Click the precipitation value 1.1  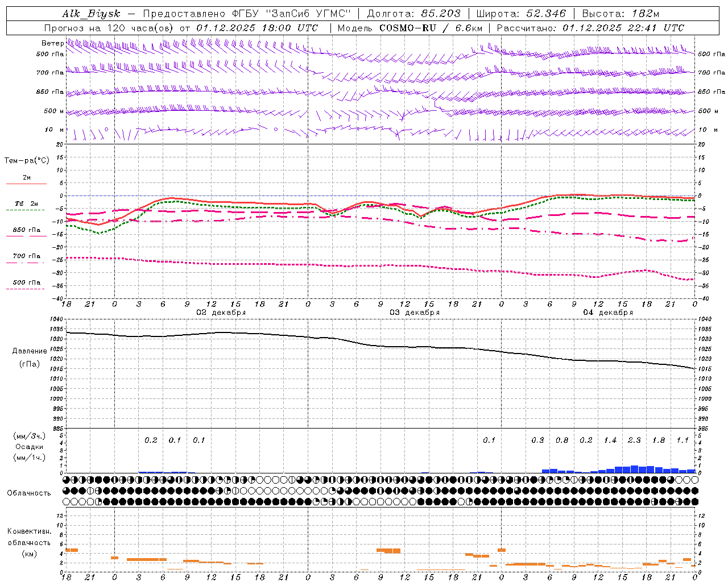tap(682, 440)
